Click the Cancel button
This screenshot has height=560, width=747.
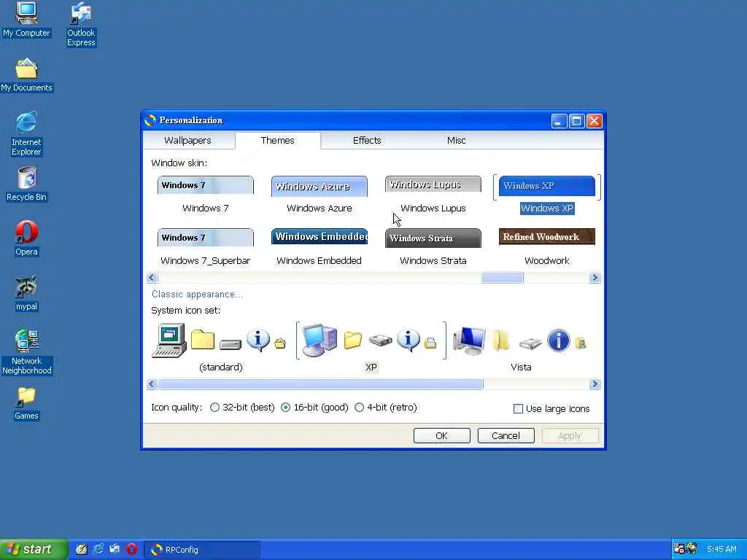pyautogui.click(x=506, y=436)
